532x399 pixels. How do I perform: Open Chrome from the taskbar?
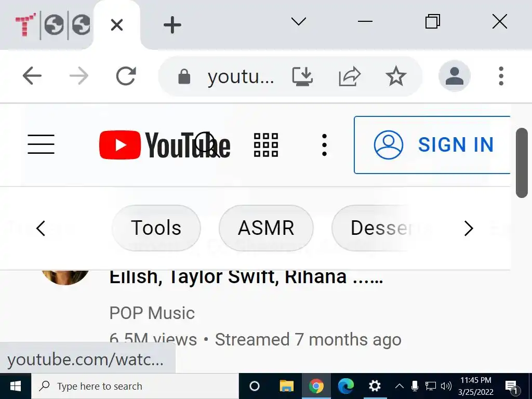(x=316, y=386)
